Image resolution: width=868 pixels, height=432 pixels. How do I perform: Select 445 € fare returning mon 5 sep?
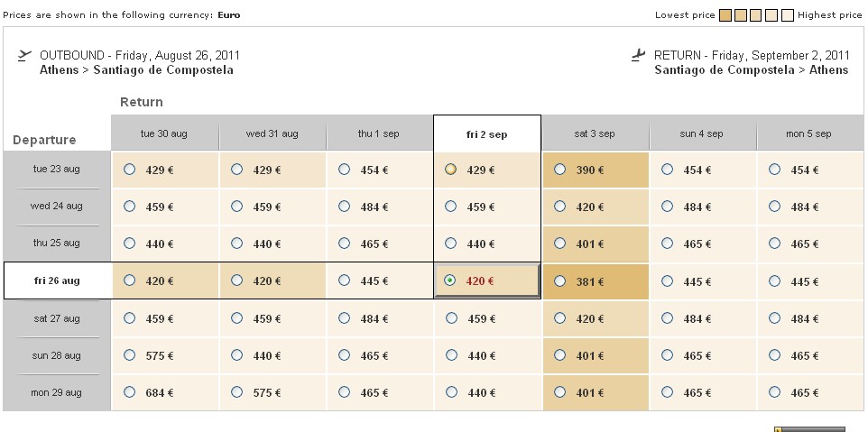pyautogui.click(x=775, y=280)
